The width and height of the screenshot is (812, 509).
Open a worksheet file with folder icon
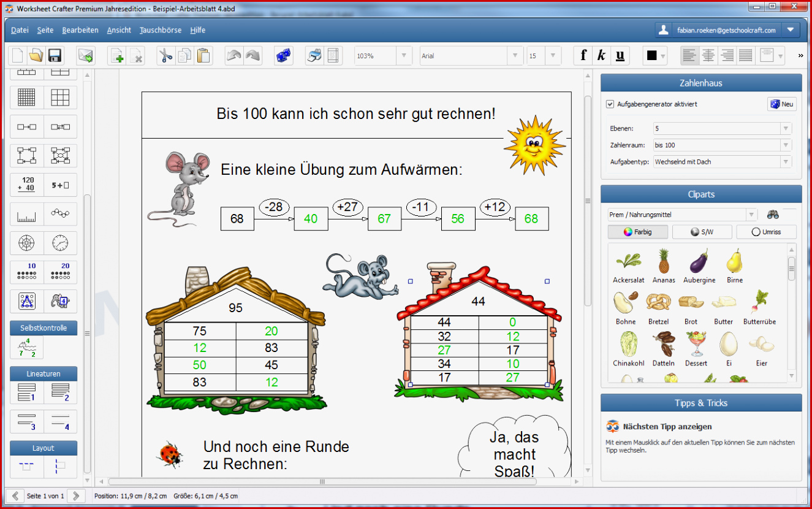coord(36,56)
